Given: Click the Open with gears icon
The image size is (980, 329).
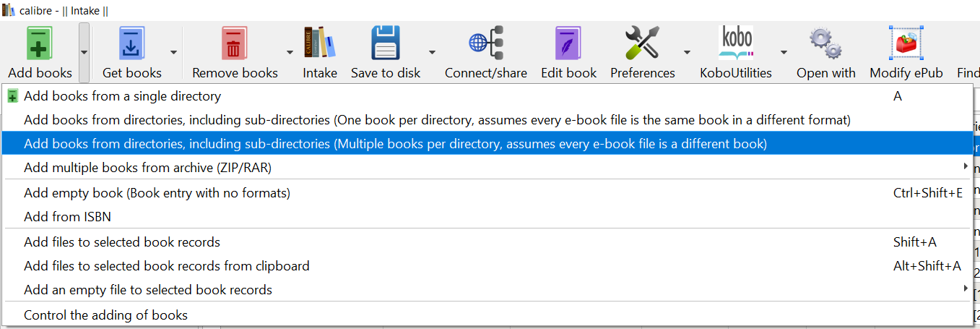Looking at the screenshot, I should [x=825, y=45].
